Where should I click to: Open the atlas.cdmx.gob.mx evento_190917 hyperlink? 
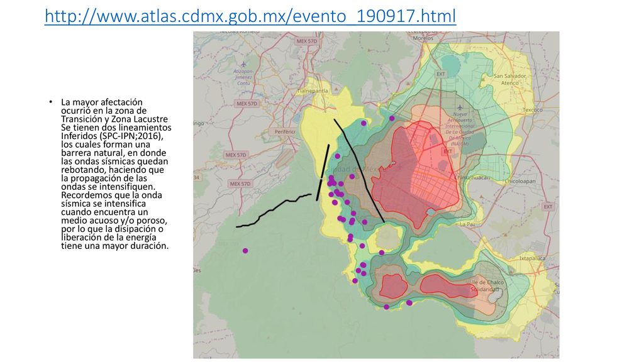[x=250, y=16]
